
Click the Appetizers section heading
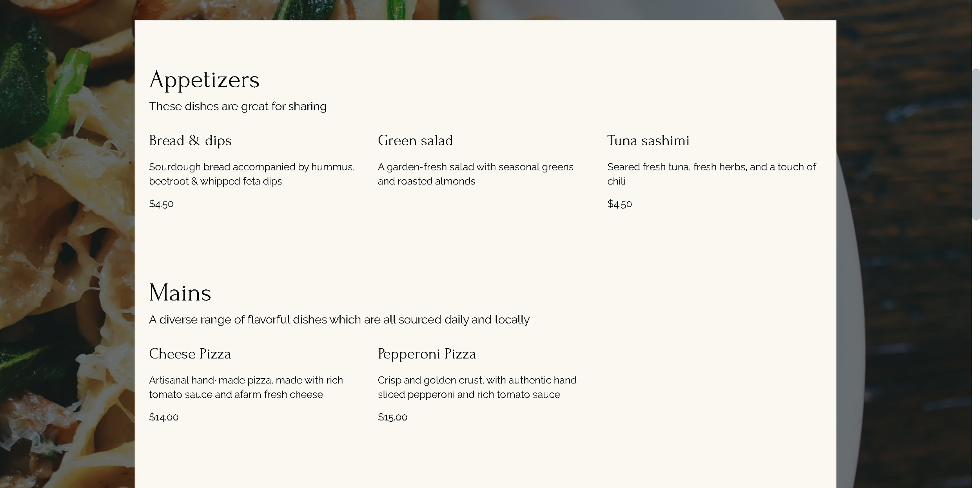(x=204, y=80)
